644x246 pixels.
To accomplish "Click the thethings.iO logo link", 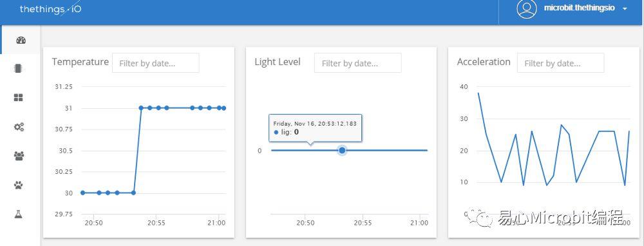I will point(50,8).
